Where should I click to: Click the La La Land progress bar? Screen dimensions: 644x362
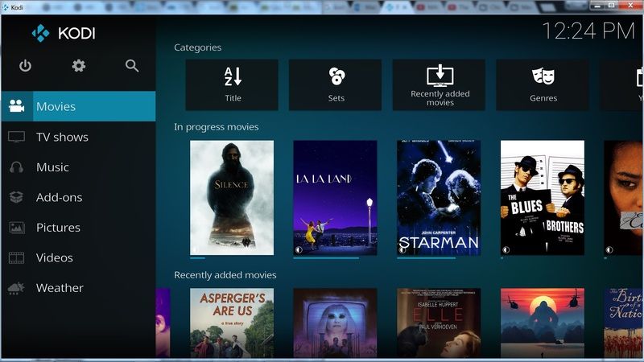[326, 258]
